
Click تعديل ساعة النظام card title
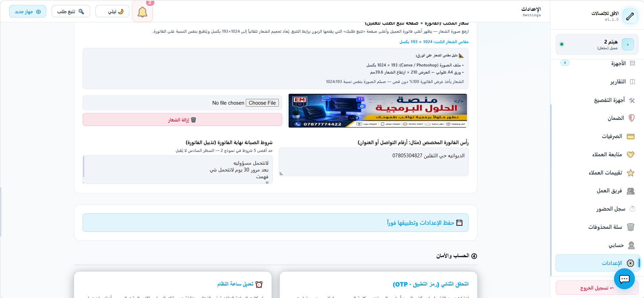[235, 284]
